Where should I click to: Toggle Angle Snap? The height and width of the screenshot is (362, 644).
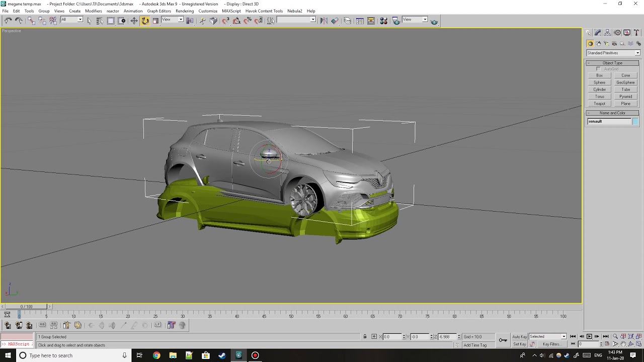coord(236,21)
